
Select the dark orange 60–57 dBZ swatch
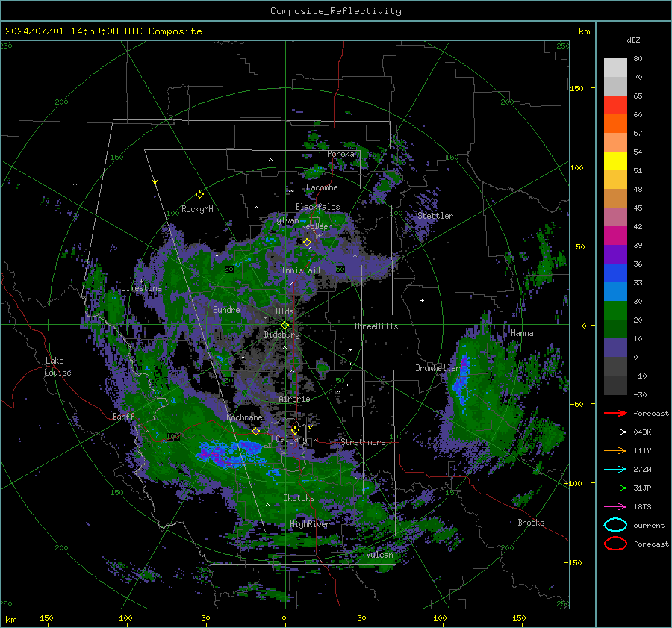615,124
